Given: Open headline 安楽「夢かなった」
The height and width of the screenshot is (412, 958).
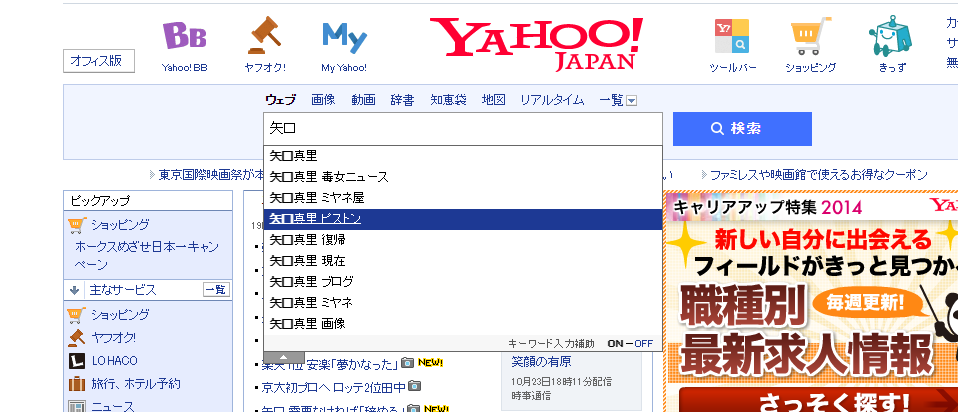Looking at the screenshot, I should click(331, 364).
